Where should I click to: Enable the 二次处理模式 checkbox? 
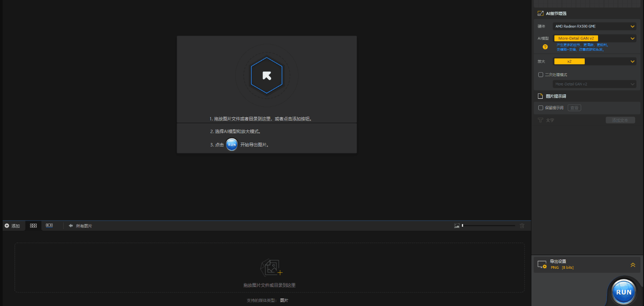click(540, 75)
